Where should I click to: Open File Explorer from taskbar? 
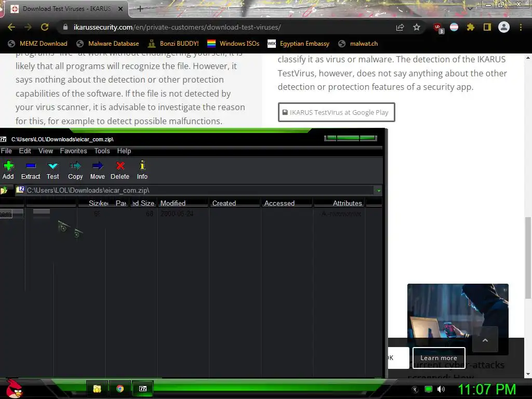tap(97, 389)
